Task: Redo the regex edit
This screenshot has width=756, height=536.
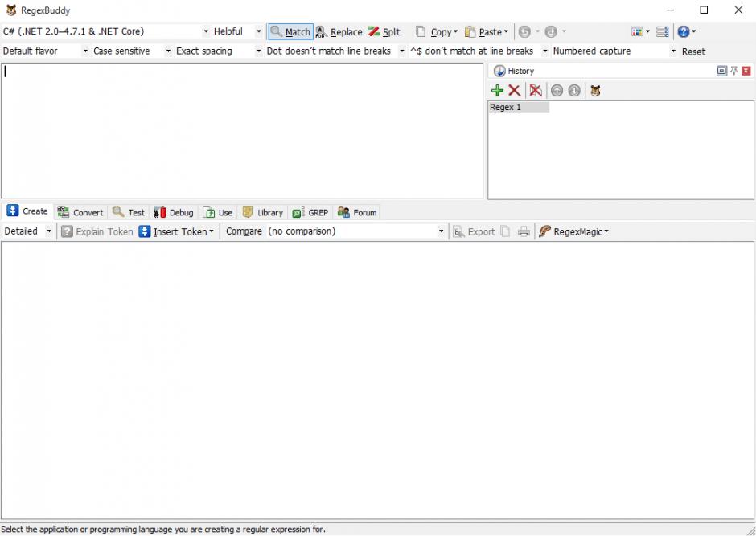Action: click(551, 32)
